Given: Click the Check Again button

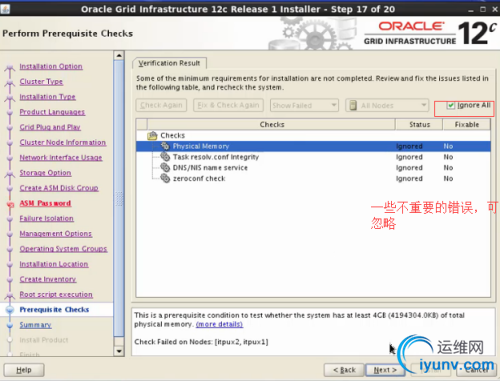Looking at the screenshot, I should 161,105.
